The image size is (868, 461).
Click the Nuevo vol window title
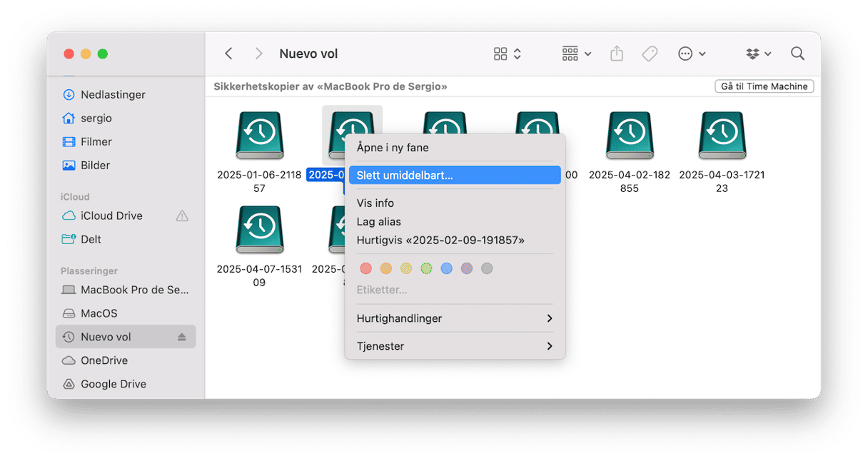click(308, 54)
